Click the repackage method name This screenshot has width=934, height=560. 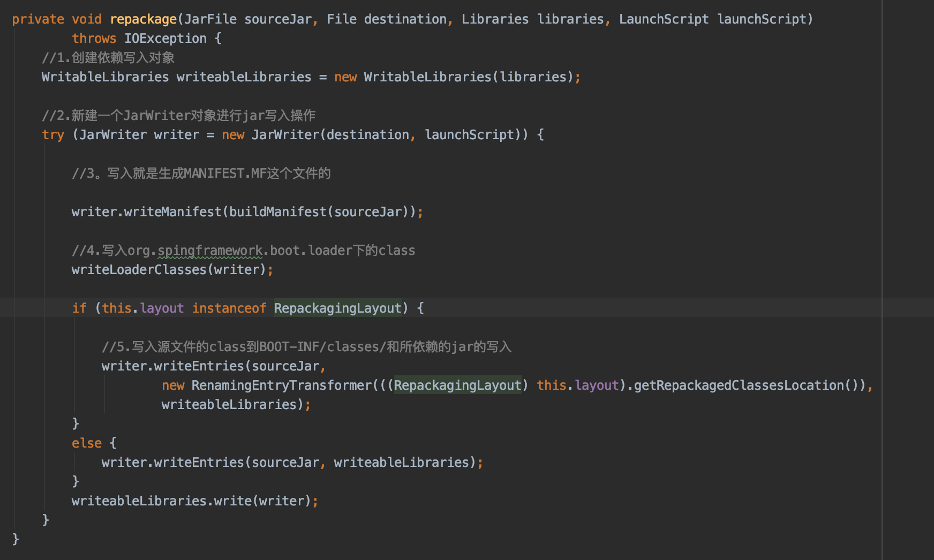click(x=143, y=19)
